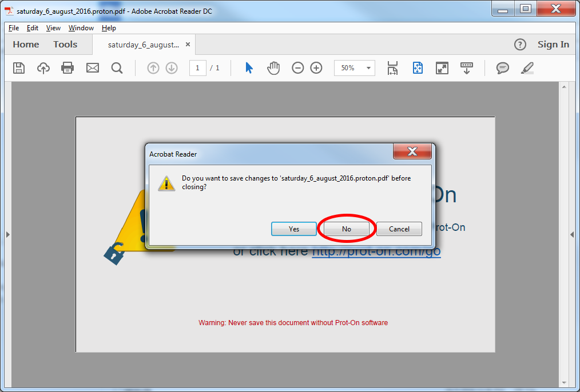Click the vertical scrollbar up arrow
Viewport: 580px width, 392px height.
(x=564, y=87)
